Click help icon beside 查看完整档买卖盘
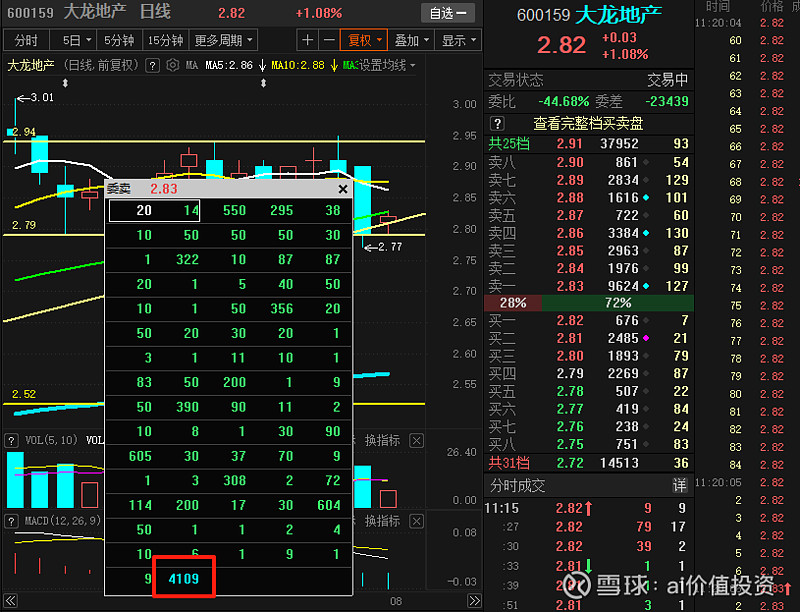Image resolution: width=800 pixels, height=612 pixels. tap(497, 123)
